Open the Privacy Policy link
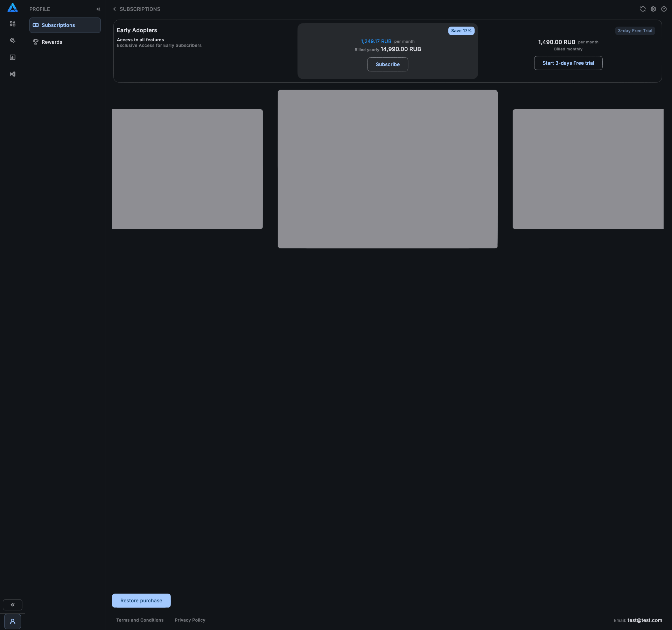Viewport: 672px width, 630px height. tap(190, 620)
